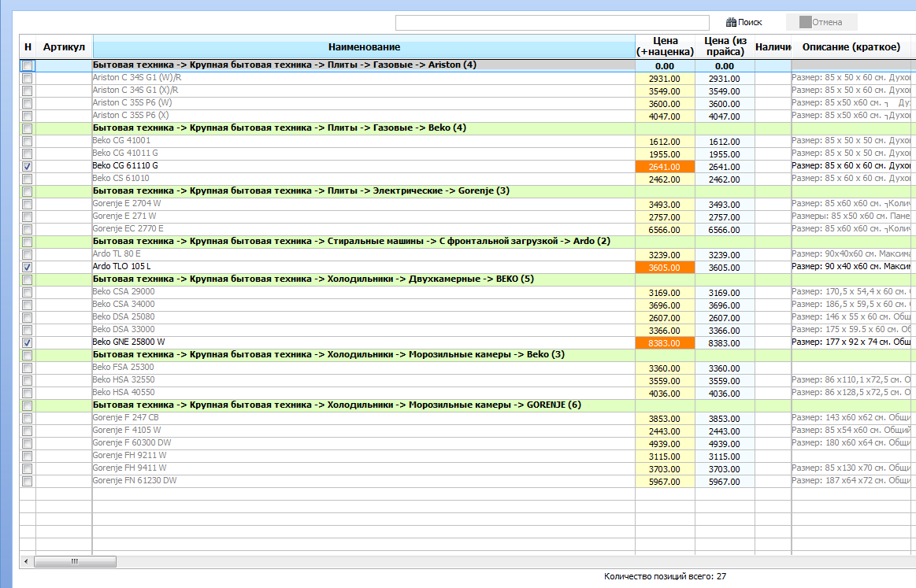Click the Цена (+наценка) column header
The image size is (916, 588).
(x=665, y=46)
